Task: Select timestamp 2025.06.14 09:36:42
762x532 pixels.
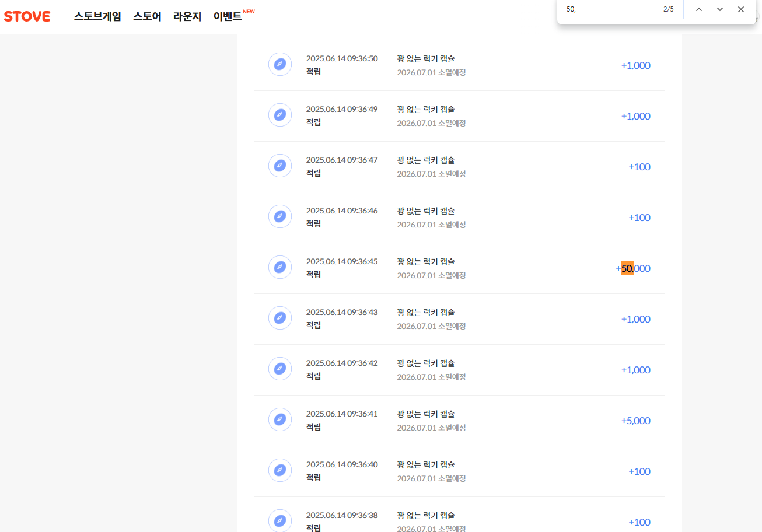Action: tap(342, 363)
